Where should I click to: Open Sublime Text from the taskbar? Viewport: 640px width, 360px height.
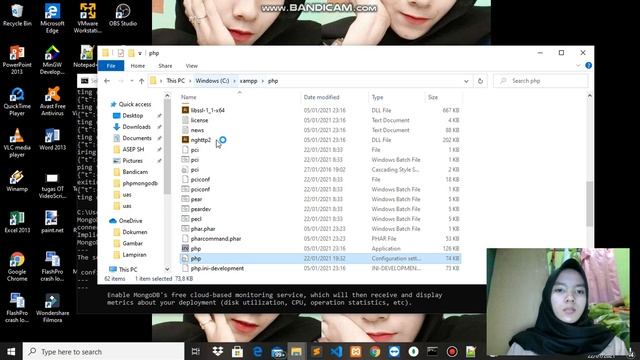pos(316,351)
